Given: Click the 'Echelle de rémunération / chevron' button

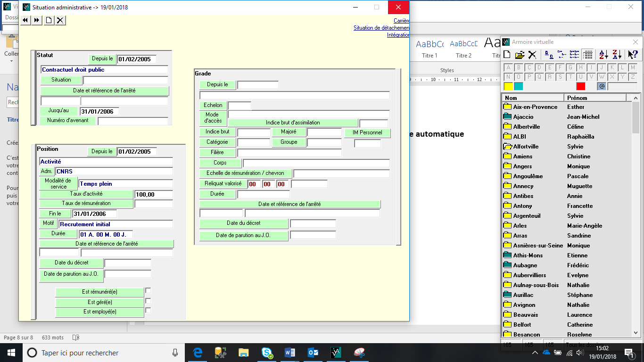Looking at the screenshot, I should 245,173.
